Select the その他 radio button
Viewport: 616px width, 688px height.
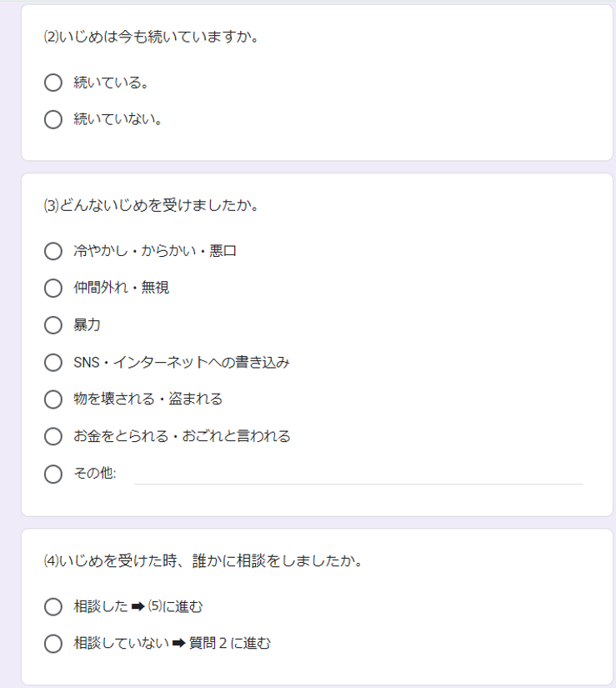click(53, 474)
